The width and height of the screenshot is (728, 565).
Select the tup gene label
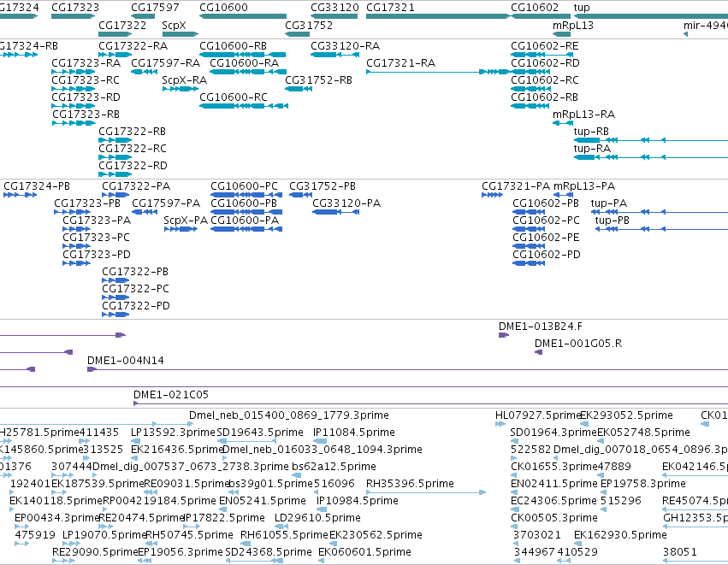coord(582,8)
